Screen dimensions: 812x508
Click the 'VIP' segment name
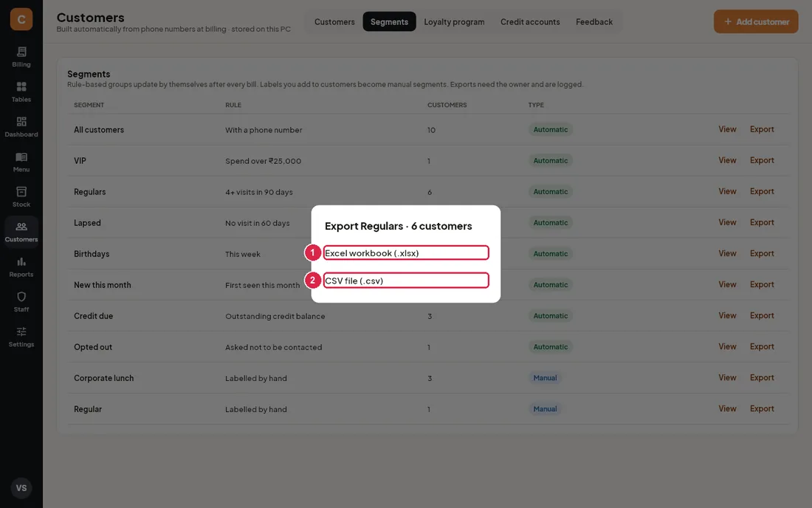point(80,161)
